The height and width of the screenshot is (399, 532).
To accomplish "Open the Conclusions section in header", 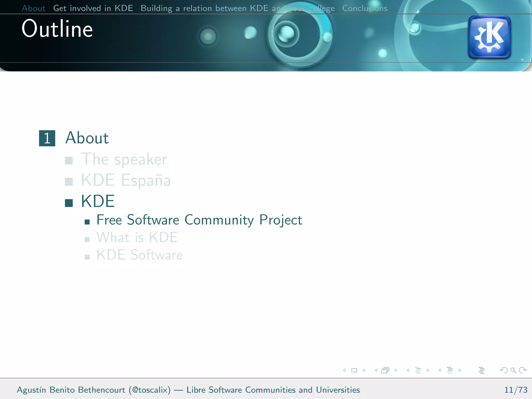I will click(365, 8).
